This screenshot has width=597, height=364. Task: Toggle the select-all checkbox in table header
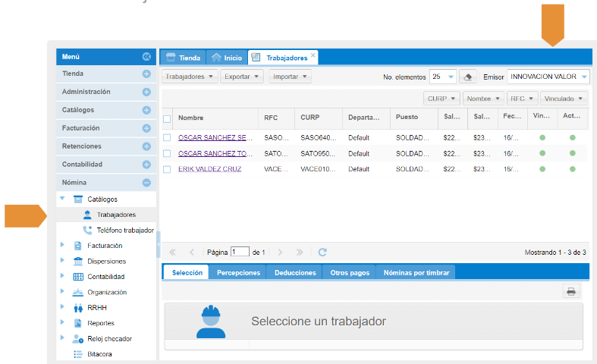[x=167, y=118]
